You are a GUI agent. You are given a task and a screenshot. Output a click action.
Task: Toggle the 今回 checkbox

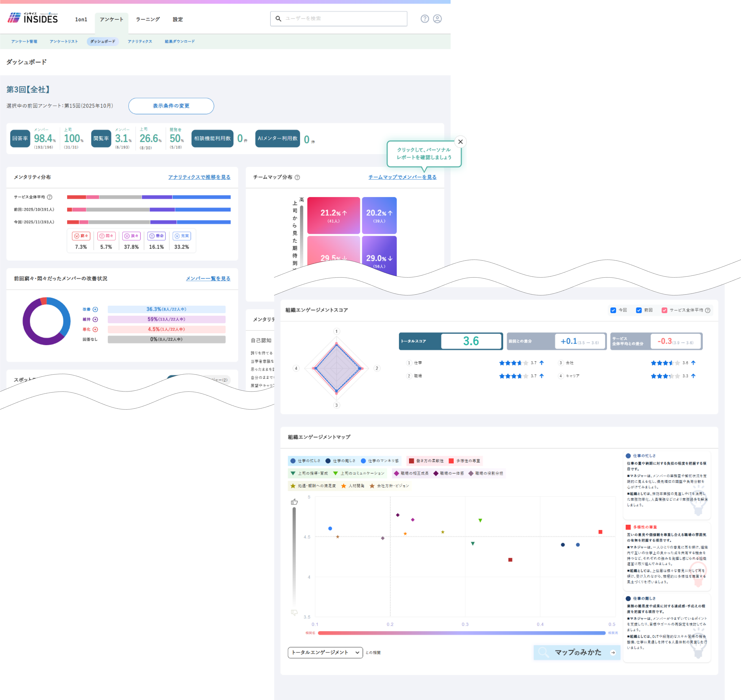point(613,310)
